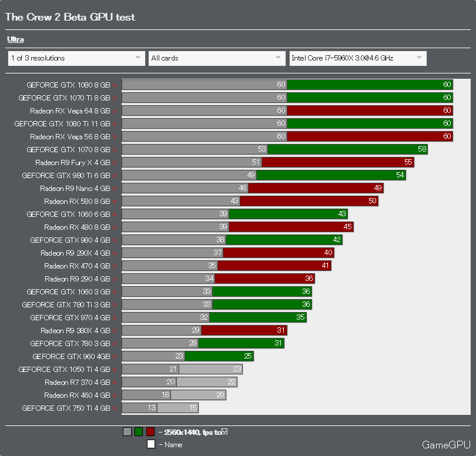Remove GEFORCE GTX 1060 6 GB from chart

[x=115, y=214]
